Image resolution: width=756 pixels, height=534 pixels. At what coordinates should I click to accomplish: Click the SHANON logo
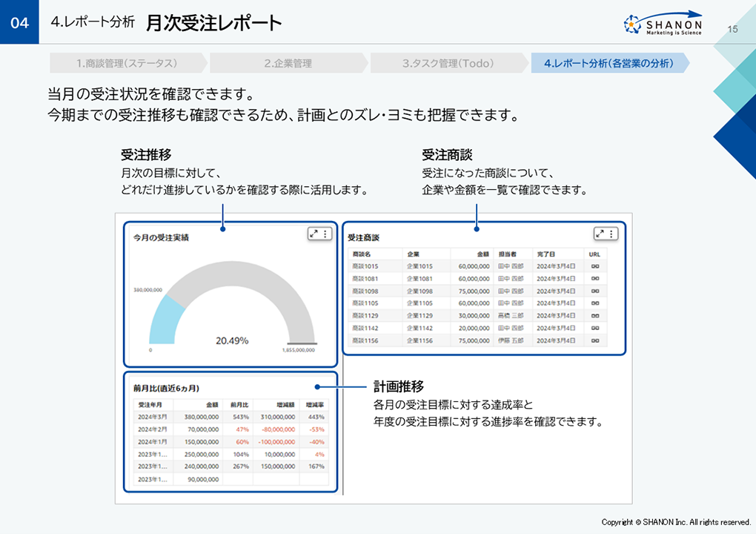(x=663, y=23)
